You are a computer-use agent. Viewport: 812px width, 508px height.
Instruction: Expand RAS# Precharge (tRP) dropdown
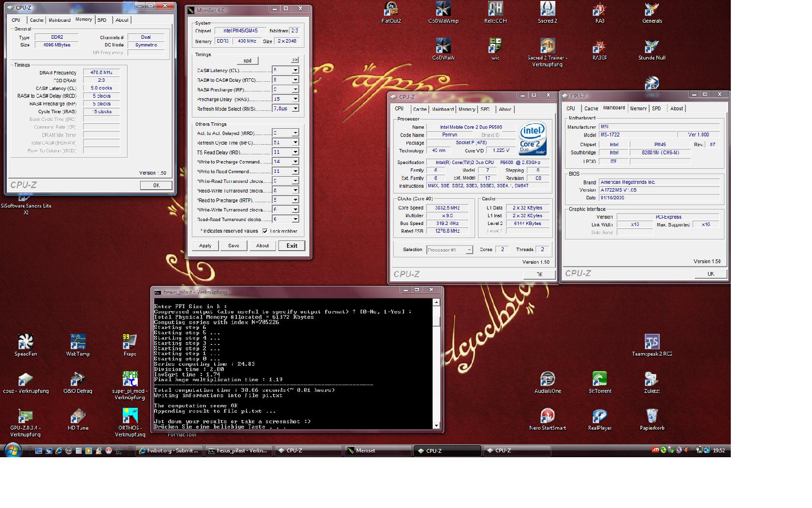click(295, 90)
